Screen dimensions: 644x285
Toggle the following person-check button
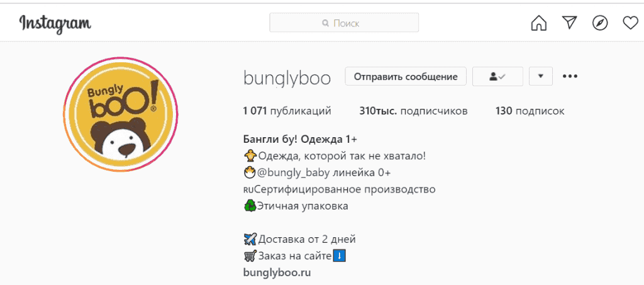click(498, 76)
